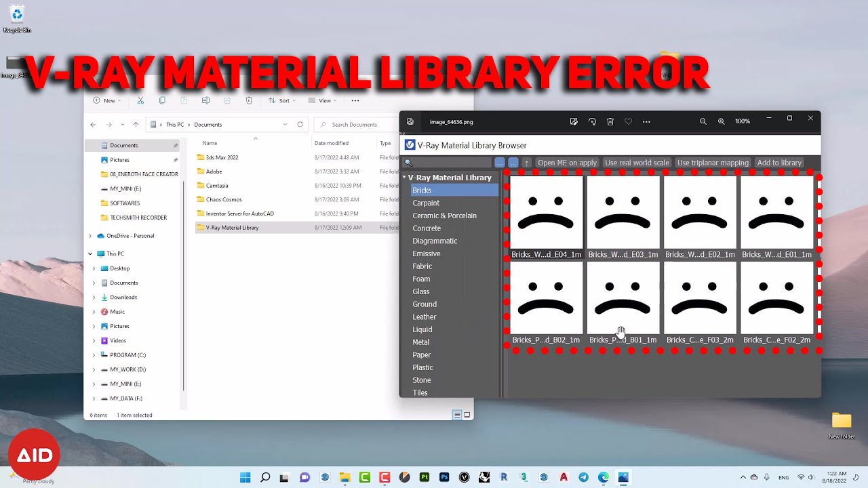This screenshot has width=868, height=488.
Task: Collapse This PC in navigation pane
Action: click(90, 253)
